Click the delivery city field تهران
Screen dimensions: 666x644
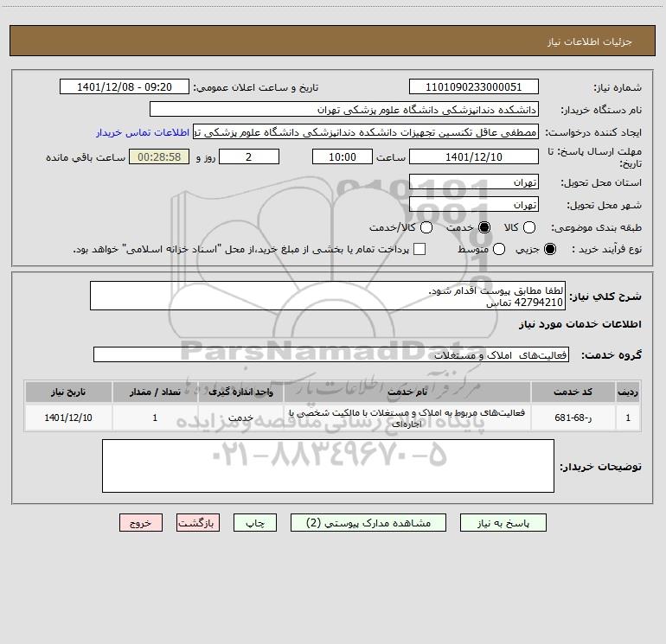(474, 204)
